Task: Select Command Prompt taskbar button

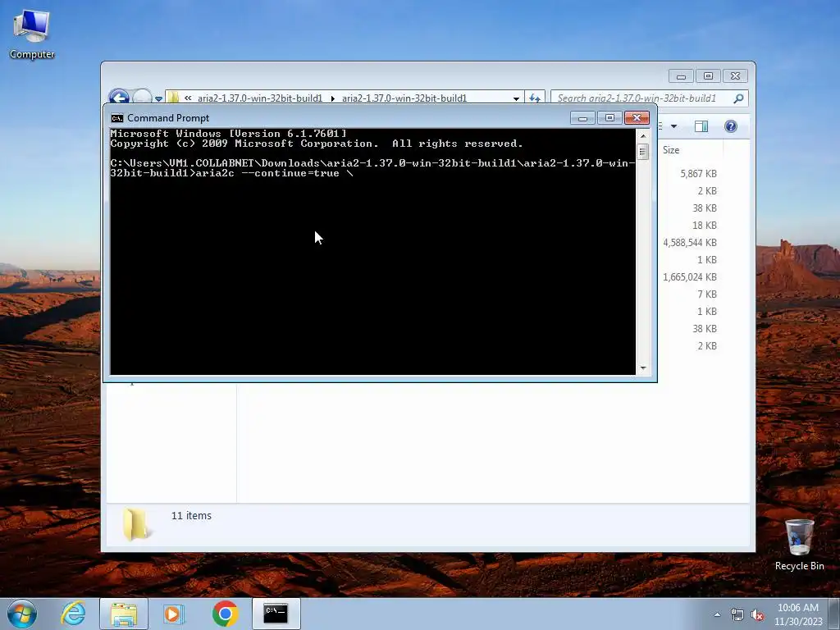Action: tap(276, 614)
